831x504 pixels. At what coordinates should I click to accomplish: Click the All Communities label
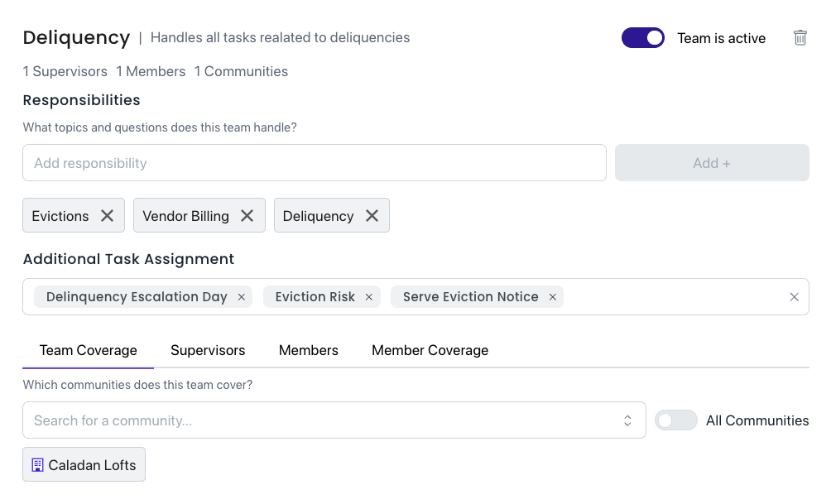point(757,420)
